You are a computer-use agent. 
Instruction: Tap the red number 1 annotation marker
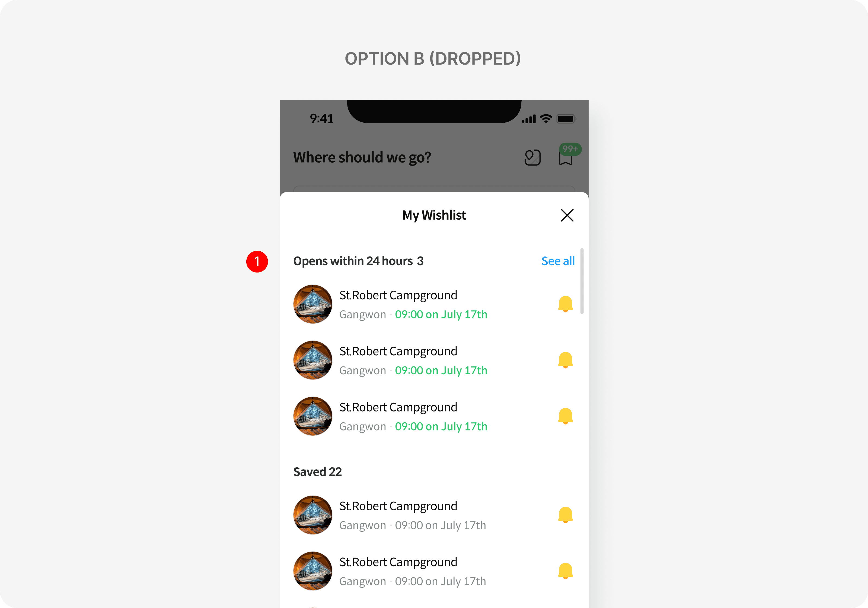pyautogui.click(x=257, y=261)
